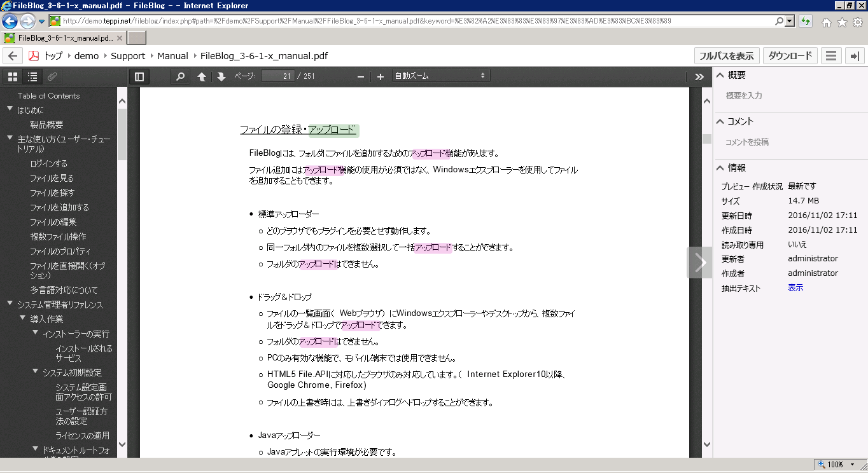The height and width of the screenshot is (473, 868).
Task: Click the browser Forward arrow button
Action: point(28,21)
